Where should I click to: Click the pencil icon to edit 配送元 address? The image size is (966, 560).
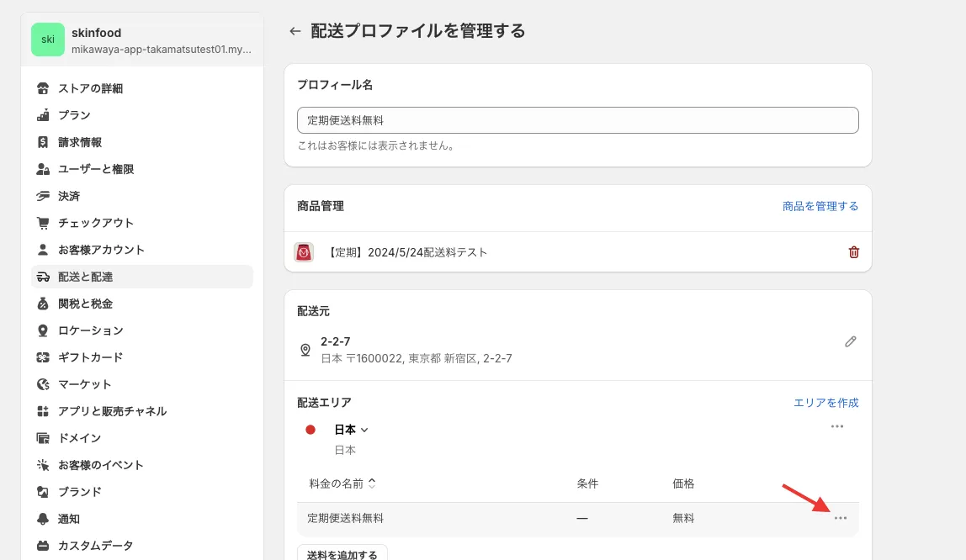click(x=850, y=341)
